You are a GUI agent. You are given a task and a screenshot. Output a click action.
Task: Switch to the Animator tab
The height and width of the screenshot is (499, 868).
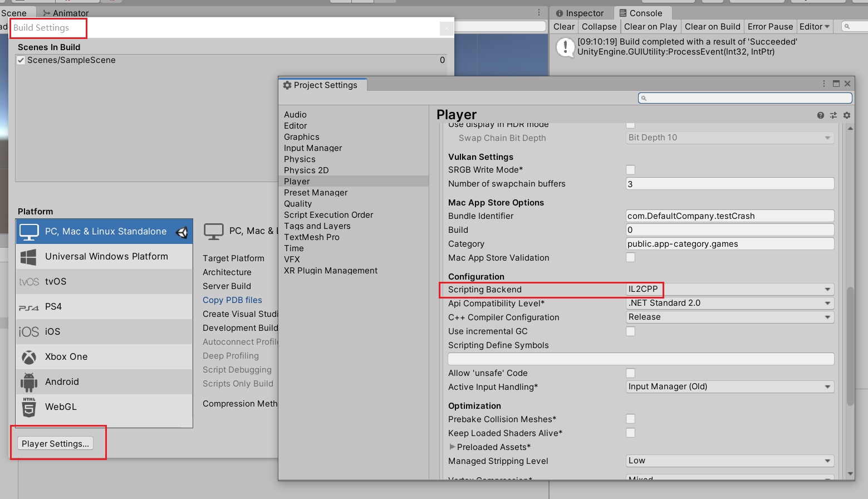[x=66, y=13]
